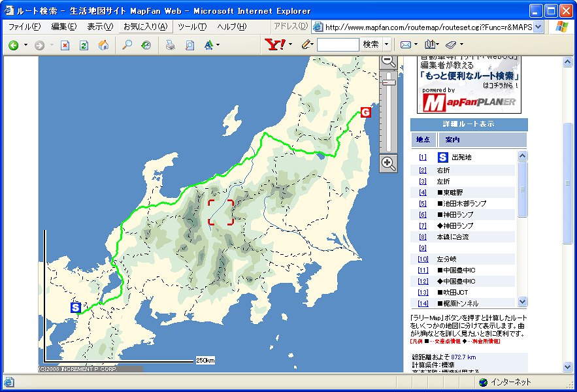Click the route list scroll down arrow
Screen dimensions: 577x392
click(522, 302)
